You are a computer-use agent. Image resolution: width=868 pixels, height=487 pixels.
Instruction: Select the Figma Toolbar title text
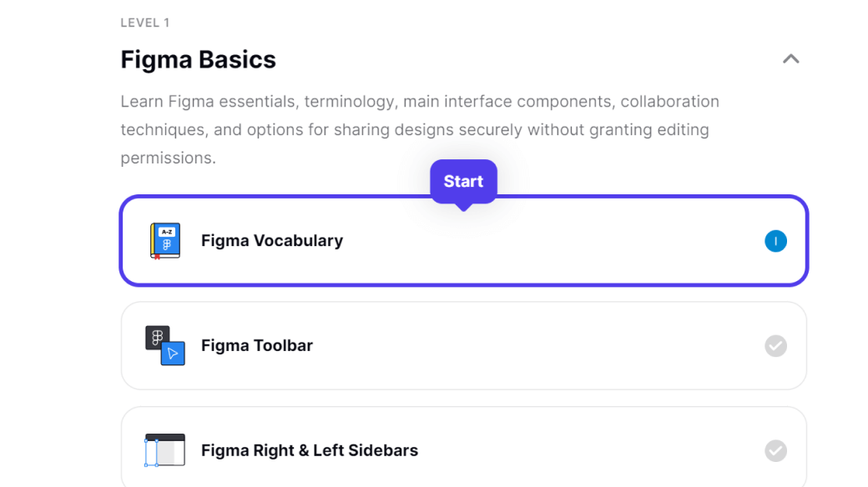point(256,345)
